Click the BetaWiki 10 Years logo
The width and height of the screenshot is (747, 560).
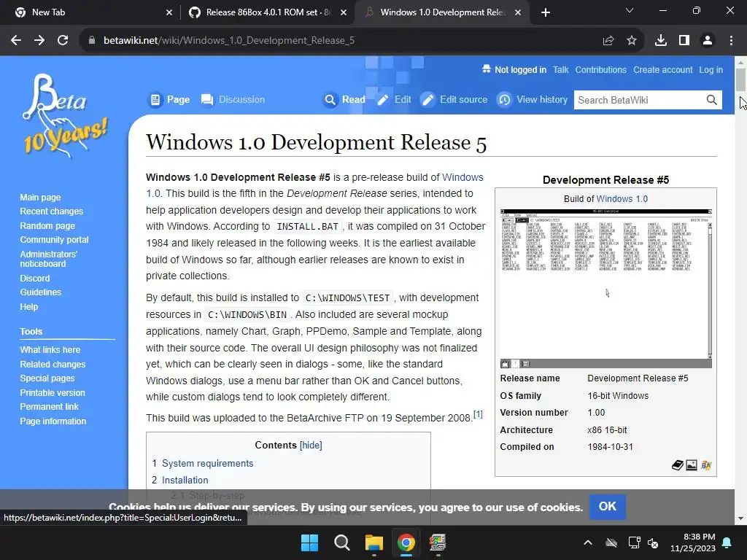64,116
